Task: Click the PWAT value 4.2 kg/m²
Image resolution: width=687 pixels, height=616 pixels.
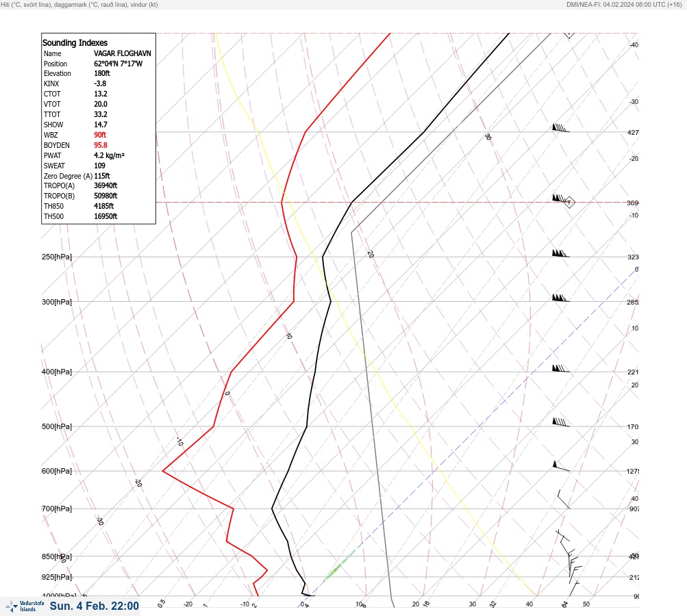Action: (109, 155)
